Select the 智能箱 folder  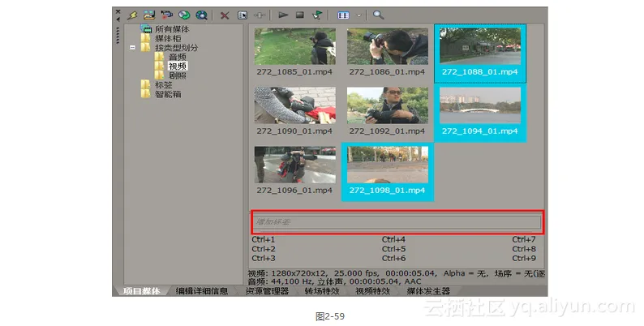168,94
